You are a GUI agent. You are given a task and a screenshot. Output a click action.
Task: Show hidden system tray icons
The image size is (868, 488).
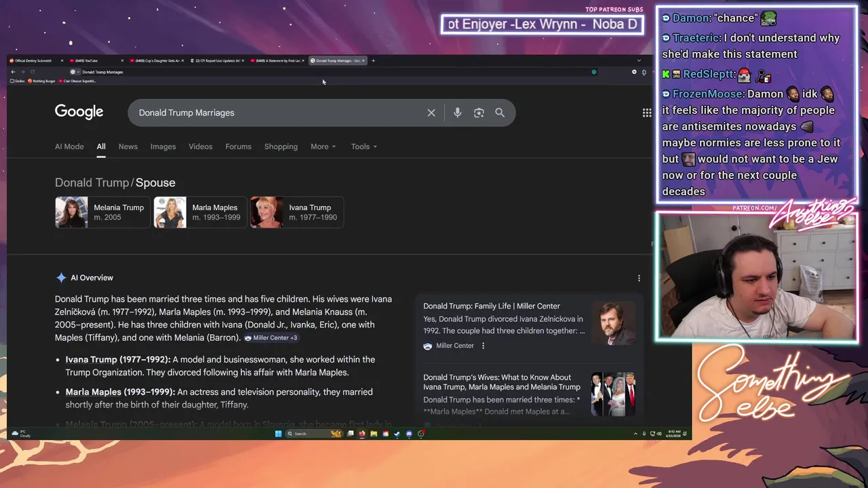click(635, 434)
